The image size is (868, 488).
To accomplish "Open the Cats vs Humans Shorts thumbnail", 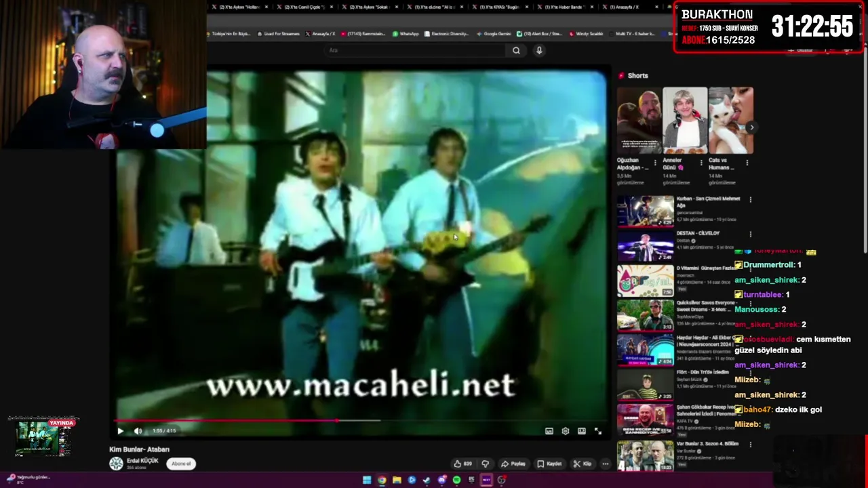I will 731,121.
